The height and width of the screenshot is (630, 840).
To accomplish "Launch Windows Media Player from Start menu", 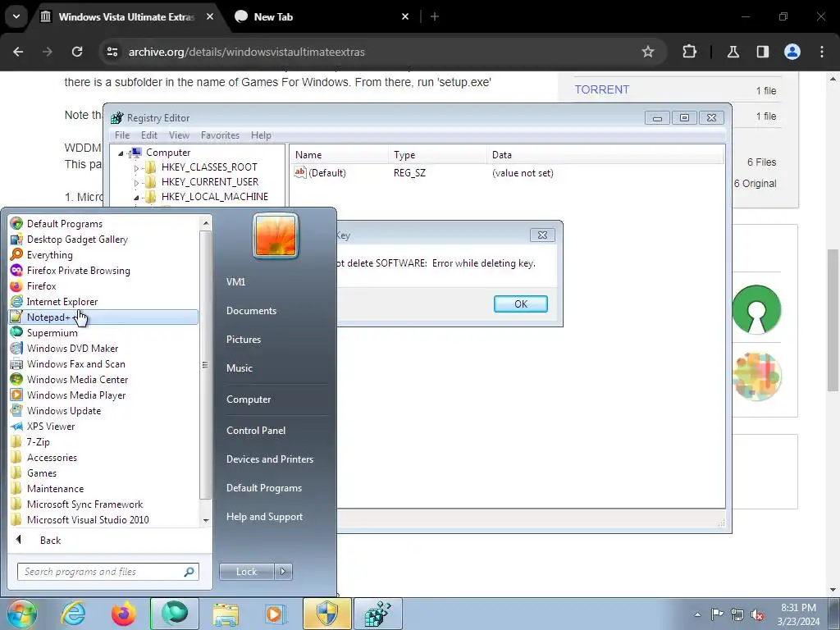I will (76, 395).
